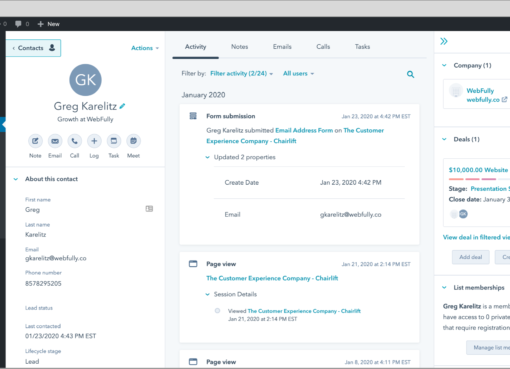Click Last contacted value 01/23/2020 4:43 PM EST
The height and width of the screenshot is (369, 510).
[x=60, y=336]
